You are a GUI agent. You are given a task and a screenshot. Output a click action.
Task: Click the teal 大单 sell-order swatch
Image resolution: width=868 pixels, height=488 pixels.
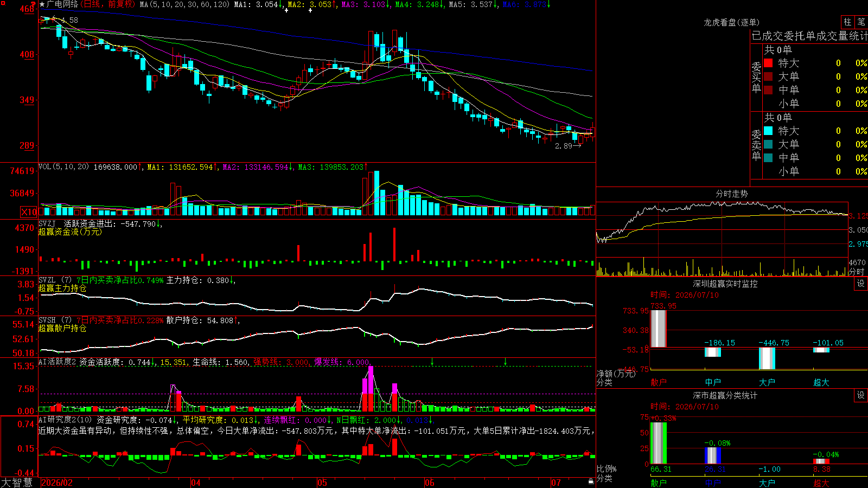768,144
